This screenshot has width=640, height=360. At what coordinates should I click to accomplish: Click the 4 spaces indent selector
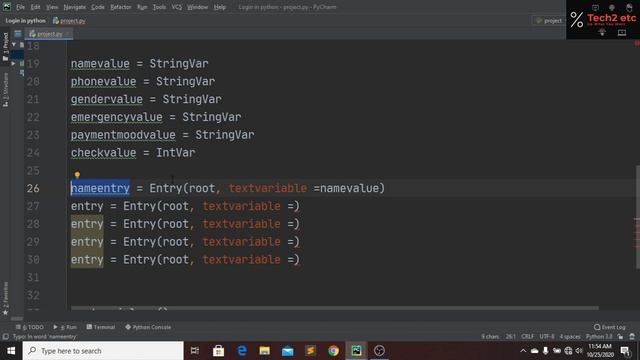coord(570,337)
